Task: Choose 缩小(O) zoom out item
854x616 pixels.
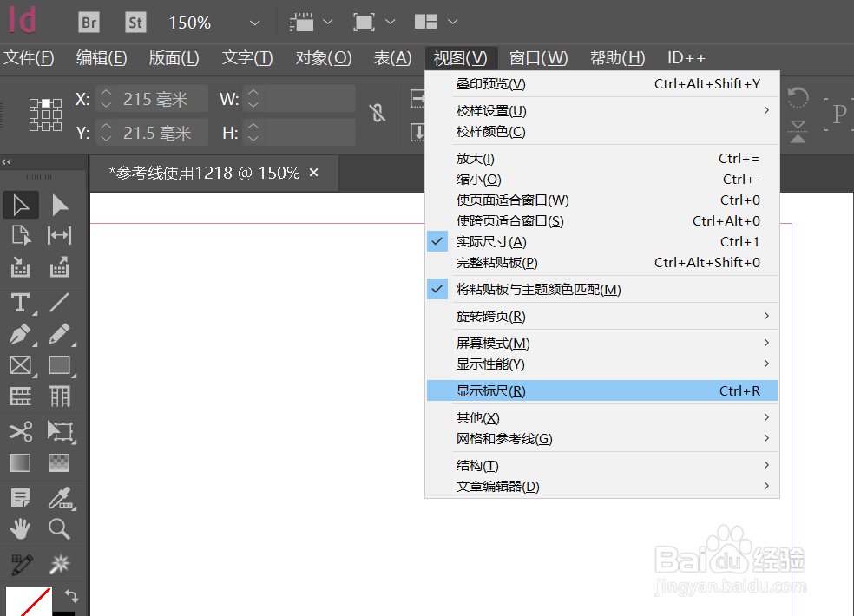Action: 601,180
